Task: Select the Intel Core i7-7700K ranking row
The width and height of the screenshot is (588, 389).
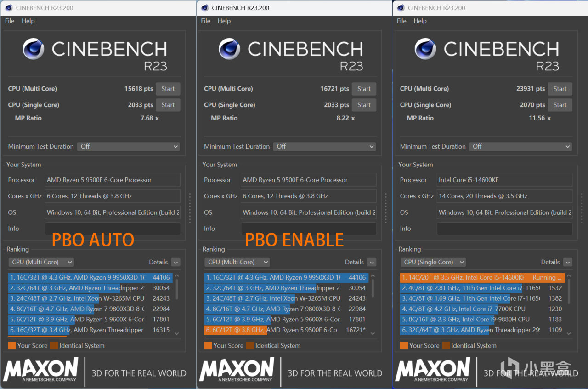Action: point(482,309)
